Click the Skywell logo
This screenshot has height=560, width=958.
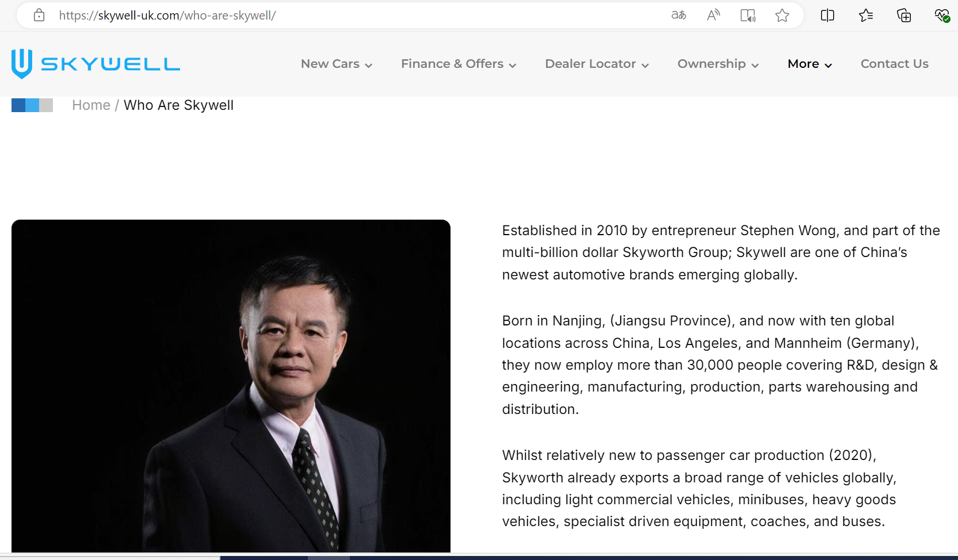pos(96,64)
